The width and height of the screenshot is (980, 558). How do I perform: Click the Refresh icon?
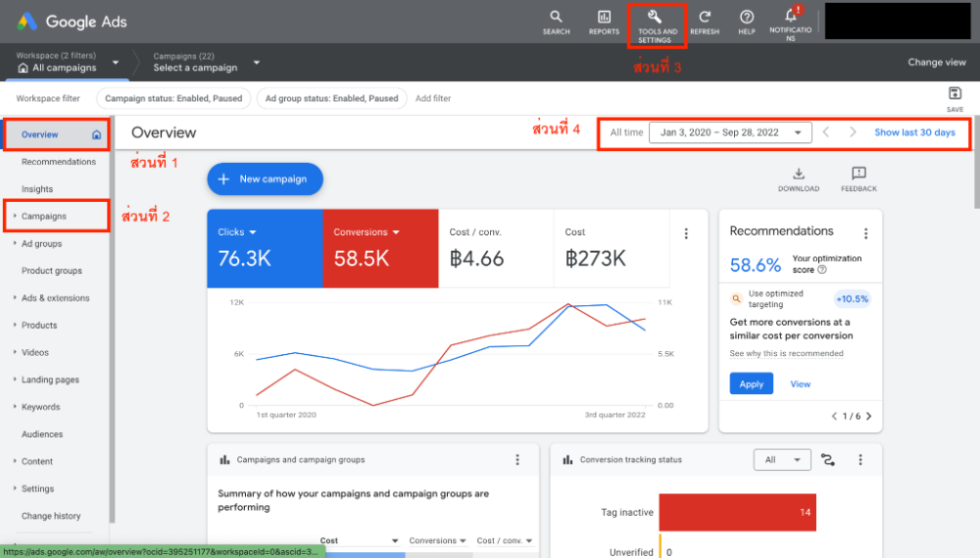[x=705, y=17]
